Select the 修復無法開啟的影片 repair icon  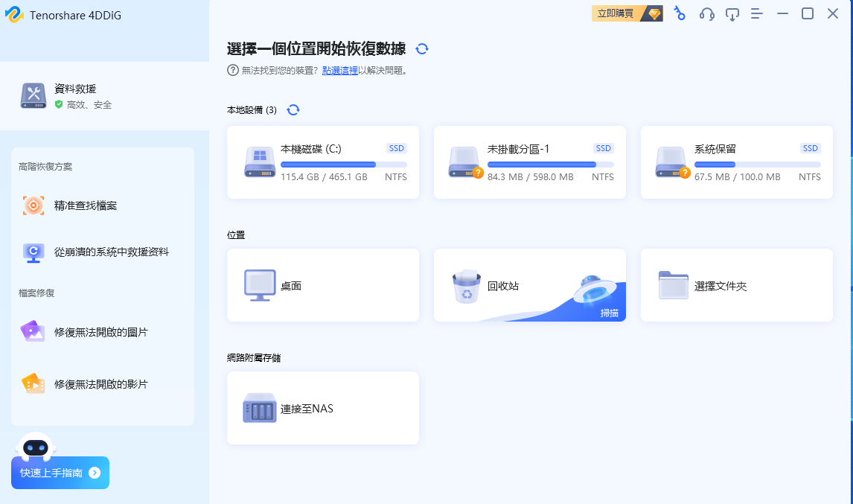click(x=33, y=383)
